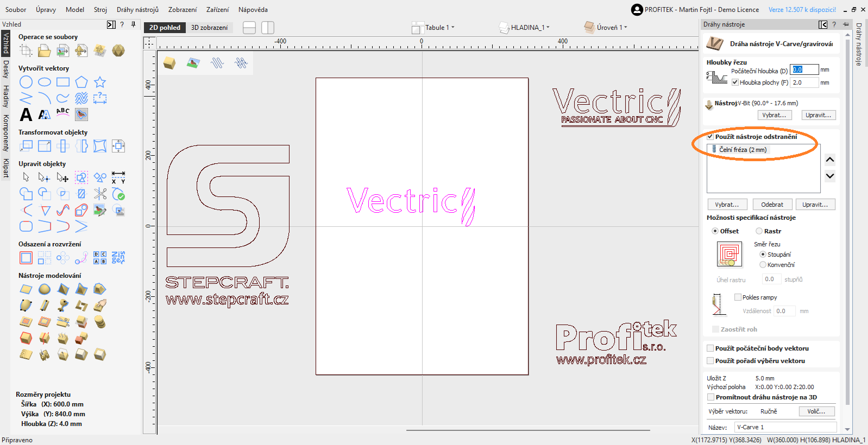
Task: Uncheck Použít nástroje odstranění checkbox
Action: tap(710, 137)
